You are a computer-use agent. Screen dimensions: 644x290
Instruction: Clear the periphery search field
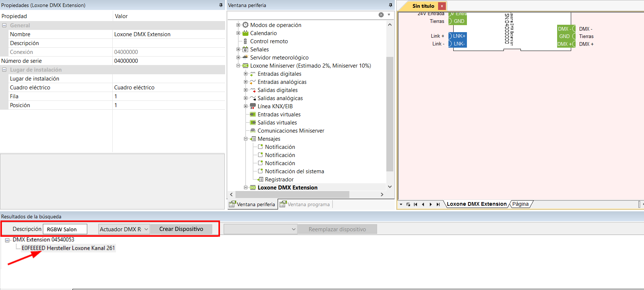point(381,15)
